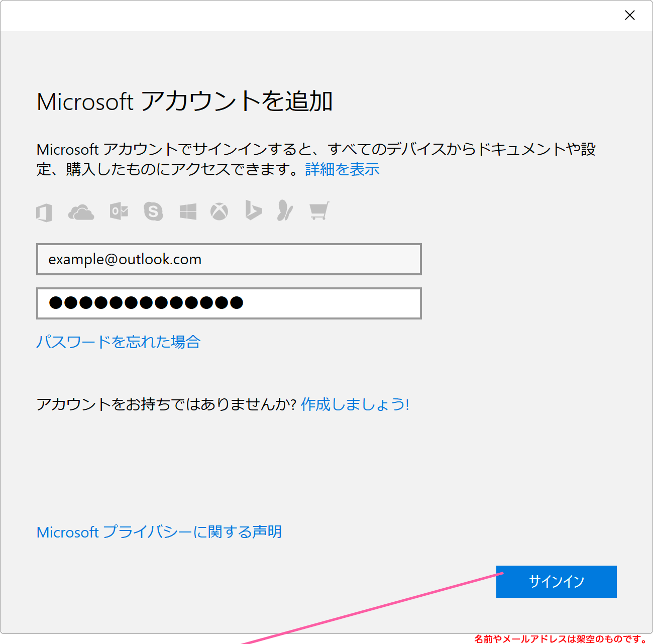Click the Office logo icon
The width and height of the screenshot is (653, 644).
pyautogui.click(x=44, y=212)
